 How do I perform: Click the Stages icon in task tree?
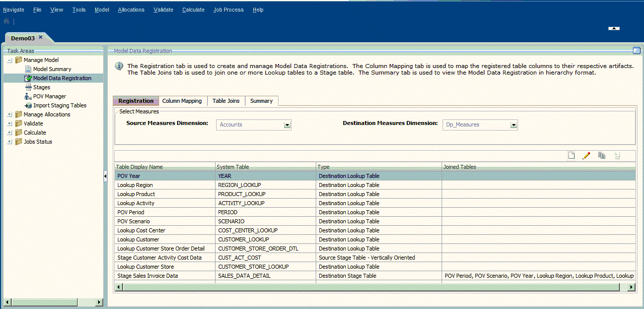(x=28, y=87)
